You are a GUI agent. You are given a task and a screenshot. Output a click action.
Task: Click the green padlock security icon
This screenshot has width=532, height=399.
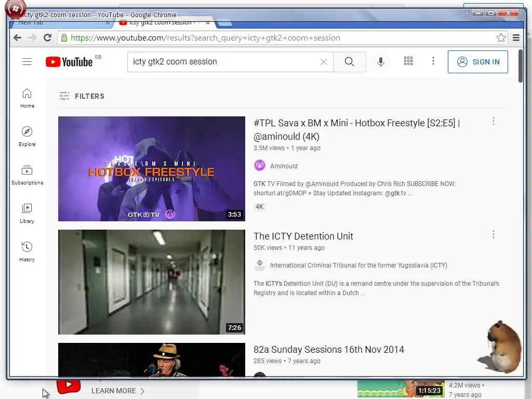click(64, 37)
